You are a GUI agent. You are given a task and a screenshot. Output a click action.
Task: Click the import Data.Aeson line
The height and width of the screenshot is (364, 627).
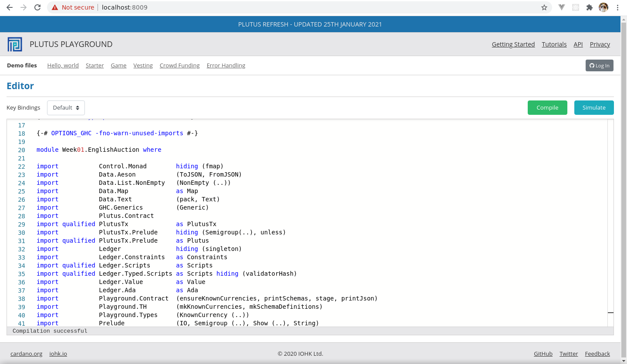[139, 174]
